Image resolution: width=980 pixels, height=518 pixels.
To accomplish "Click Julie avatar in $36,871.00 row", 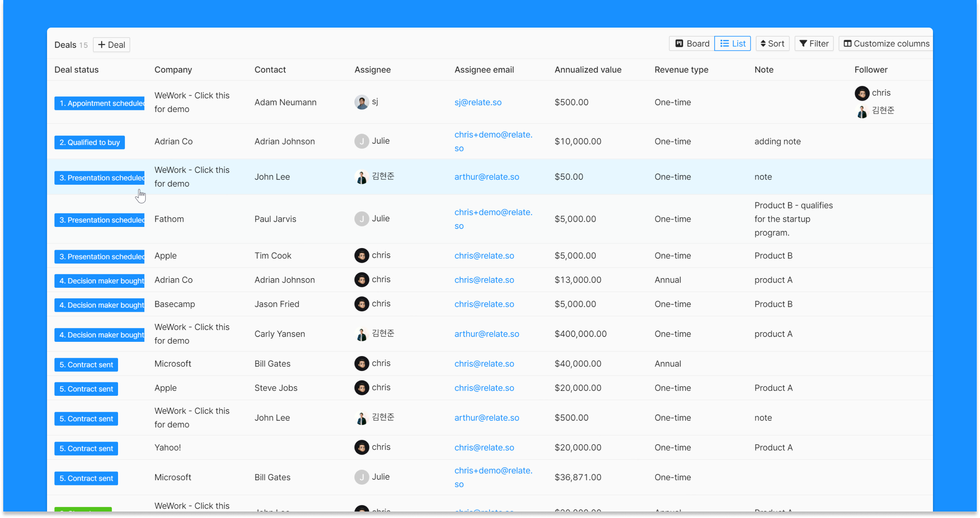I will pyautogui.click(x=361, y=477).
